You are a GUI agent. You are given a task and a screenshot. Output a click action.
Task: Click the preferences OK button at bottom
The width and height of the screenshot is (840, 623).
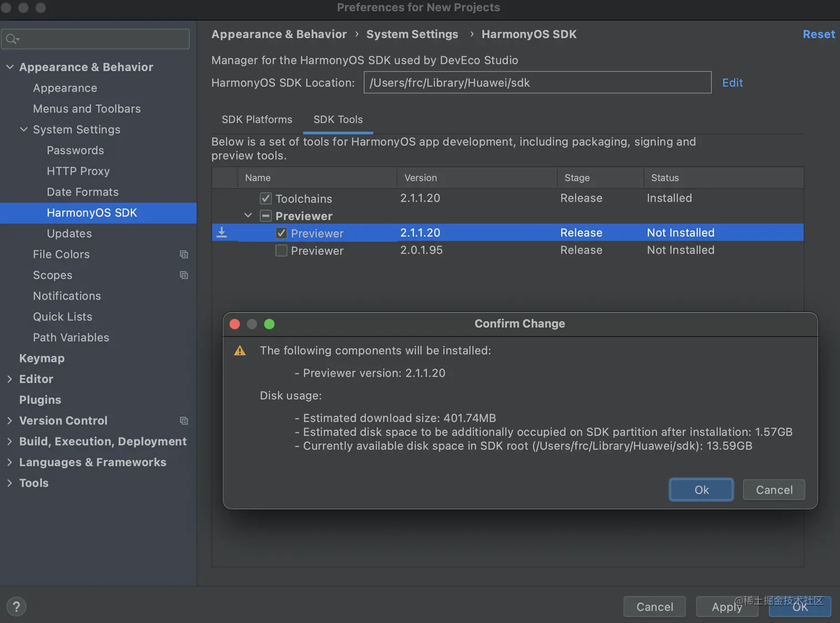[800, 607]
